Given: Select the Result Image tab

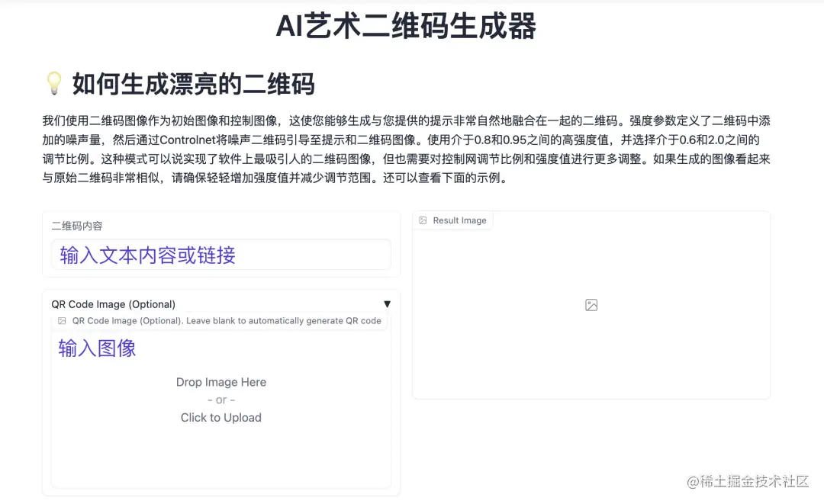Looking at the screenshot, I should [452, 220].
